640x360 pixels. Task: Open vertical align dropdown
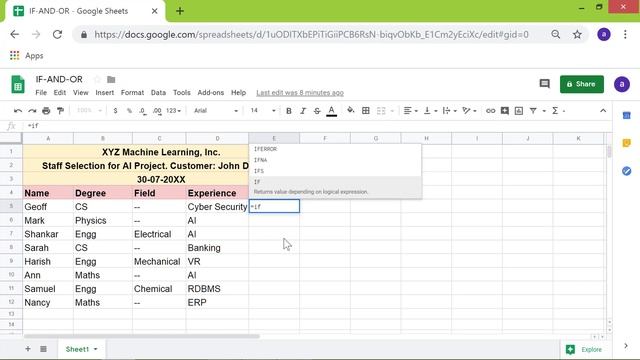[430, 111]
